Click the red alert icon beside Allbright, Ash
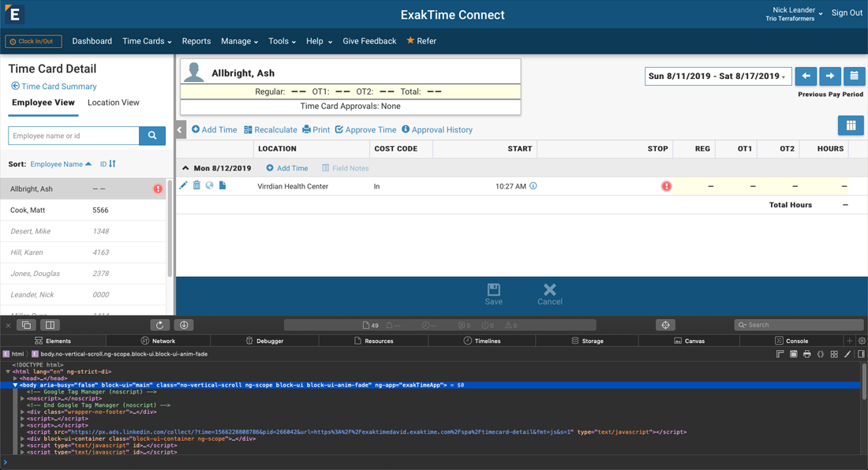 [x=158, y=189]
